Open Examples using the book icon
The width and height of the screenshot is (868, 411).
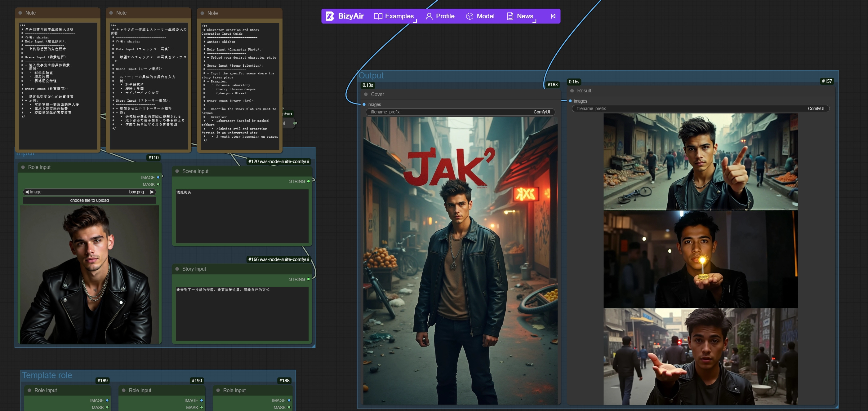378,16
